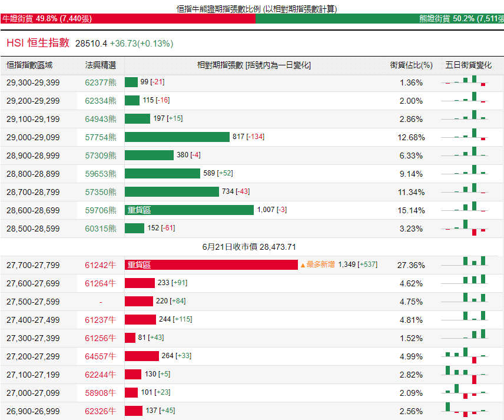Click column header 相對期指張數

tap(254, 65)
